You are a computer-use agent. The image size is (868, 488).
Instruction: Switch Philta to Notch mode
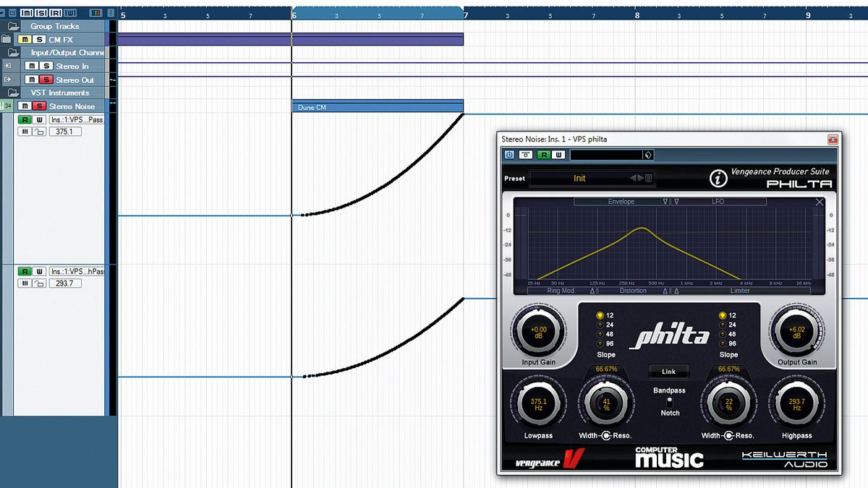(668, 413)
